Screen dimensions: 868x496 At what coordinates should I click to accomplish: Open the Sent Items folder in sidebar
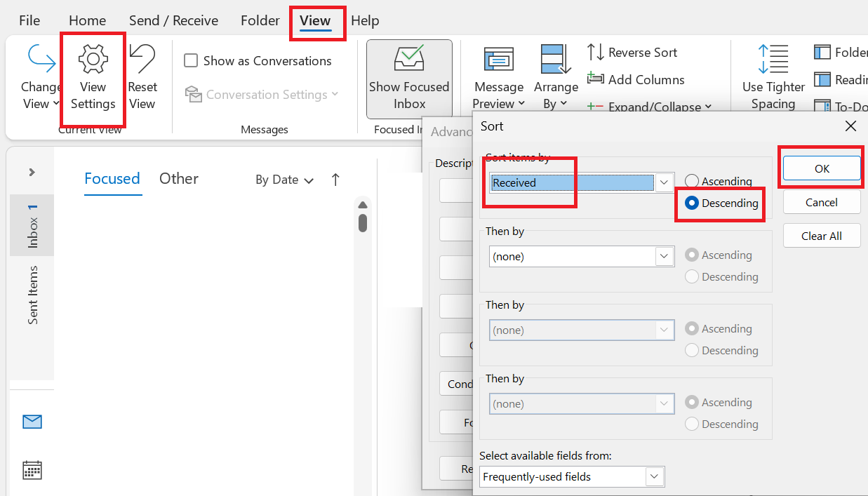32,295
